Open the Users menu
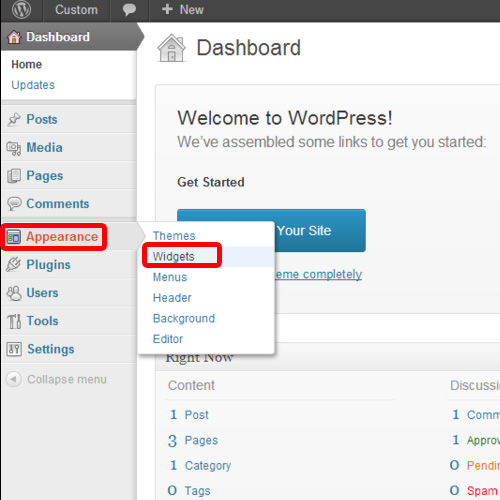The width and height of the screenshot is (500, 500). click(x=42, y=293)
